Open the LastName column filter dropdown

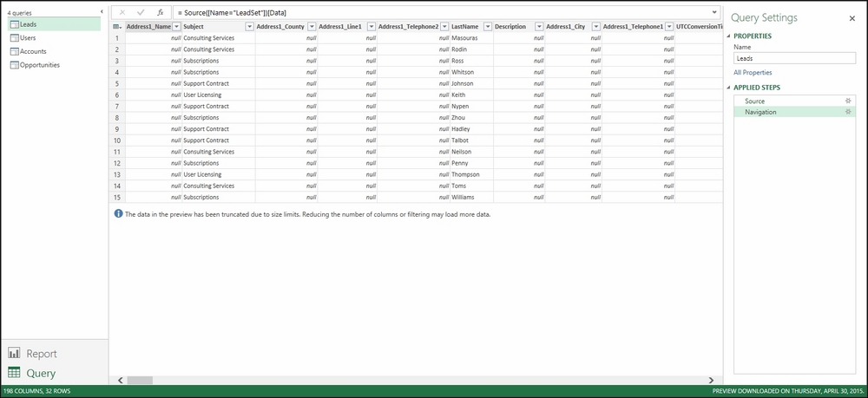[486, 27]
